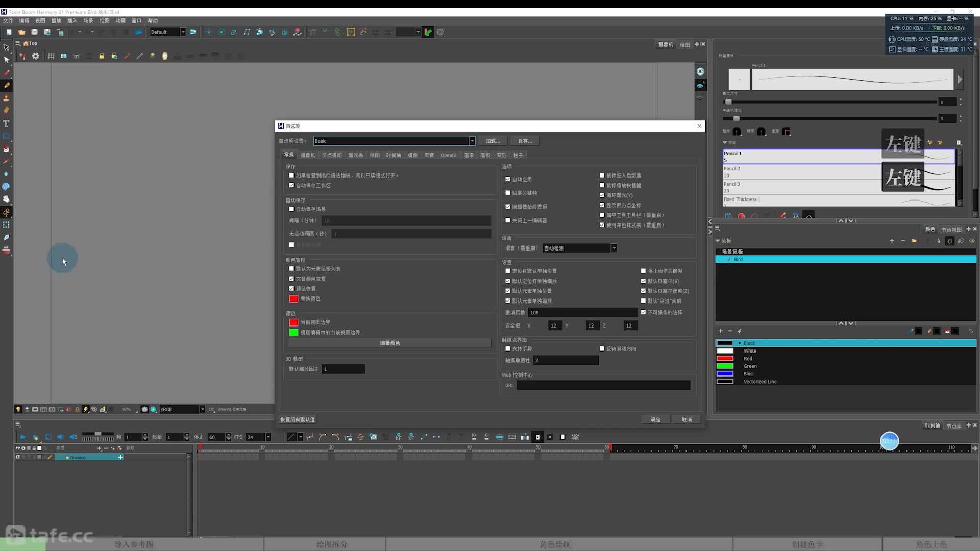Select the Rectangle shape tool
This screenshot has width=980, height=551.
click(6, 136)
